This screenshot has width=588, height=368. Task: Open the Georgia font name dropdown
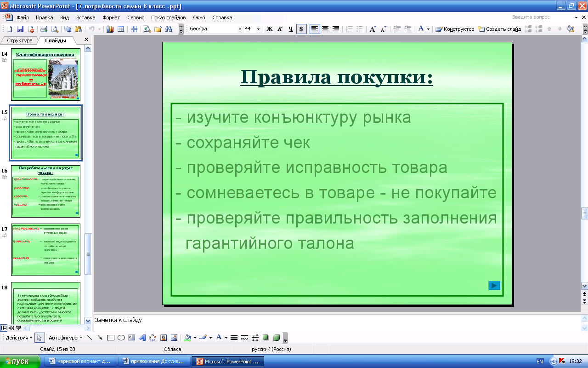point(240,29)
